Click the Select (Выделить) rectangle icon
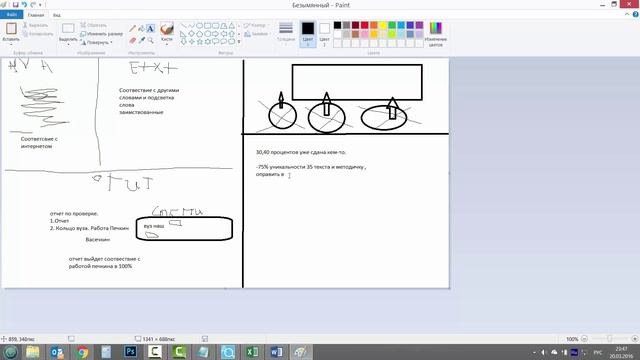This screenshot has width=640, height=360. click(x=68, y=28)
